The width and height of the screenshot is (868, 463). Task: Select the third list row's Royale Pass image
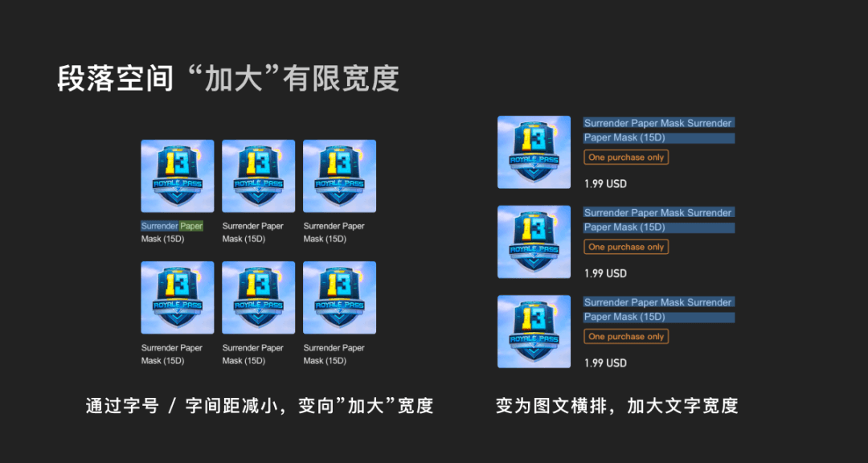pos(534,332)
